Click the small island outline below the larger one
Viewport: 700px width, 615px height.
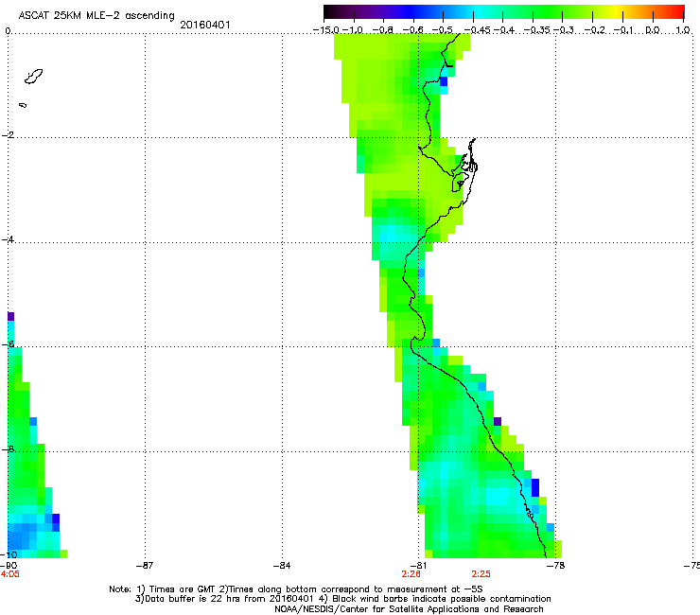23,105
